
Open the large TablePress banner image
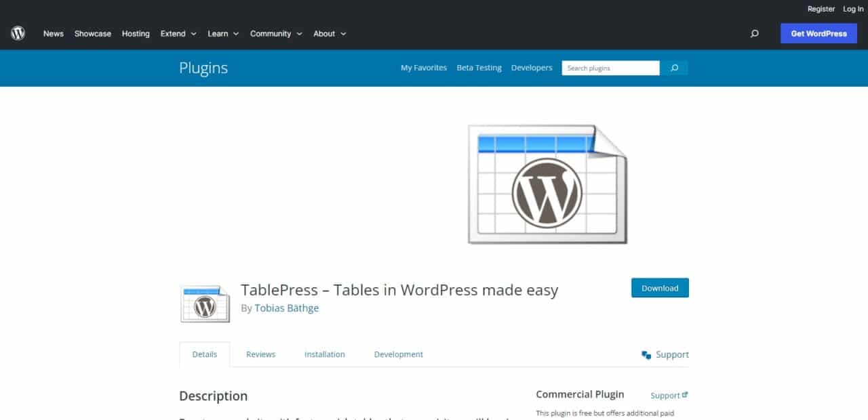tap(547, 184)
